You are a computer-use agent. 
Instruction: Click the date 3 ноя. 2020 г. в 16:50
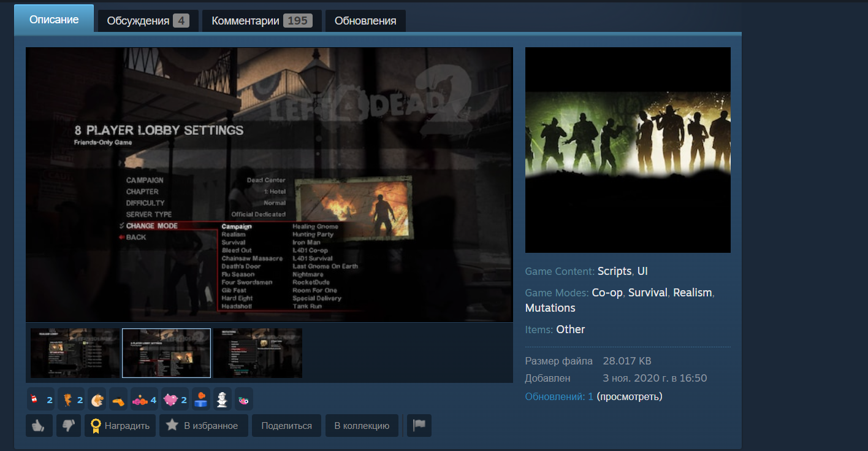[x=655, y=378]
